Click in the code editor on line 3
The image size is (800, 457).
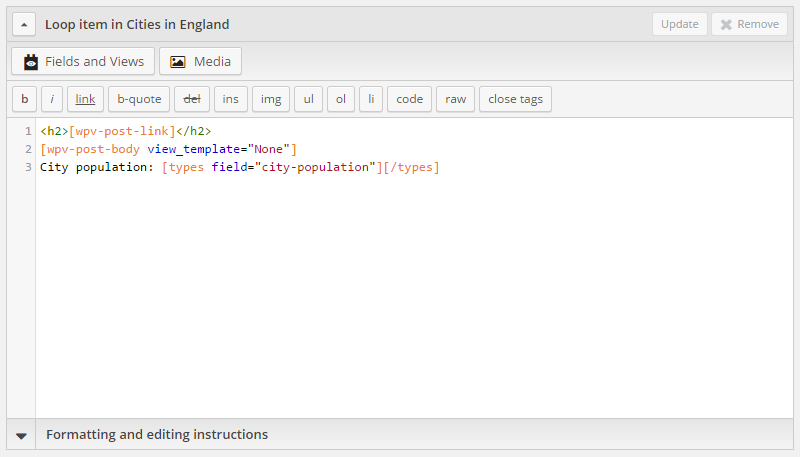tap(500, 167)
